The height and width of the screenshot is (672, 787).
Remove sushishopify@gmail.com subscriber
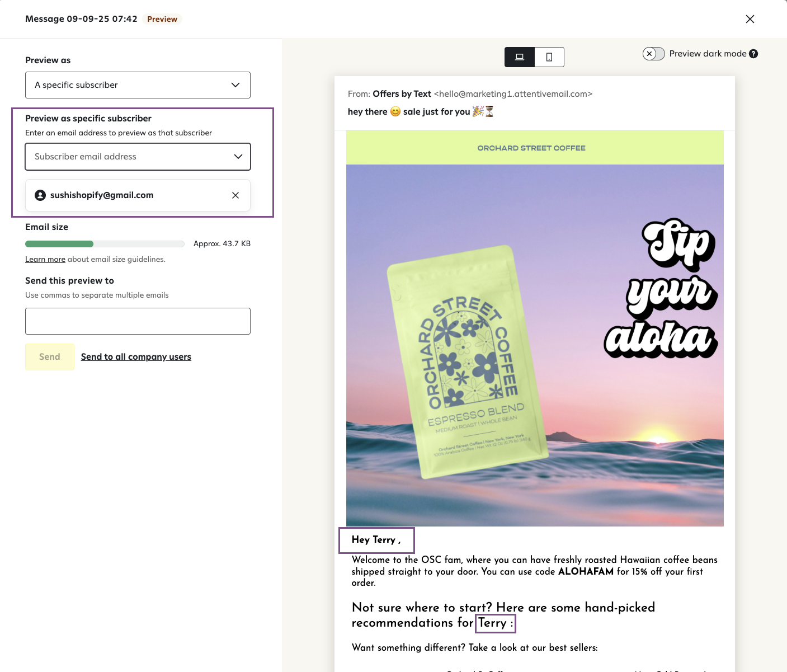point(235,195)
